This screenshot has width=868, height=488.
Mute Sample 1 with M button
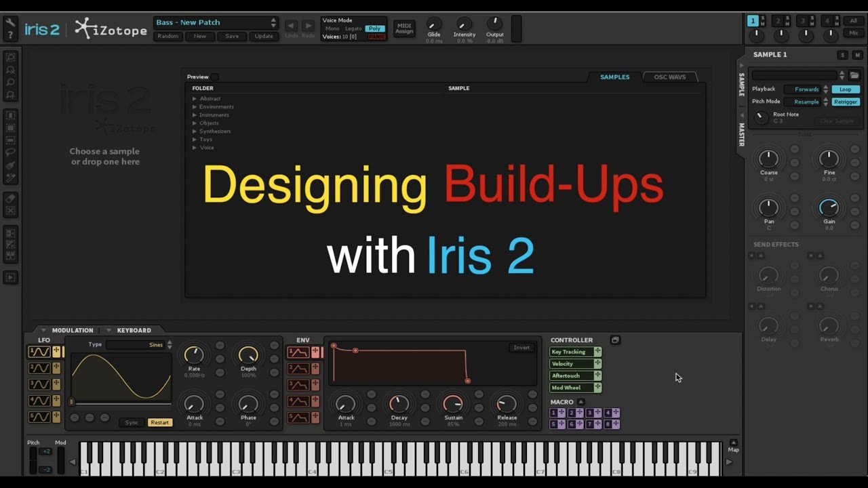click(x=856, y=55)
